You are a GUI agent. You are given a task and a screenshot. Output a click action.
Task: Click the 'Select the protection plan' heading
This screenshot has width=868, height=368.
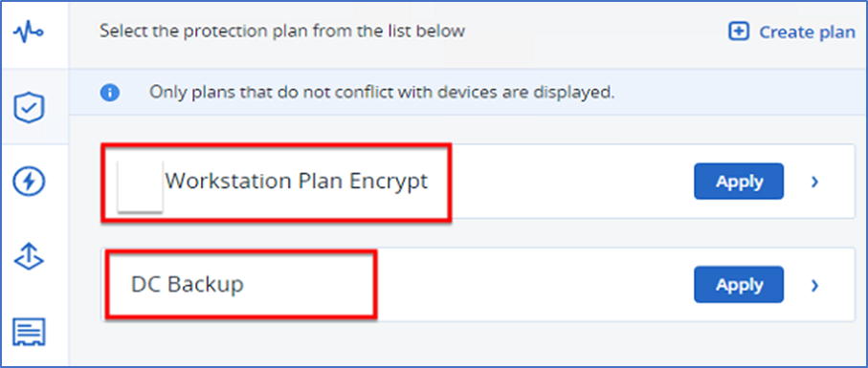point(282,31)
